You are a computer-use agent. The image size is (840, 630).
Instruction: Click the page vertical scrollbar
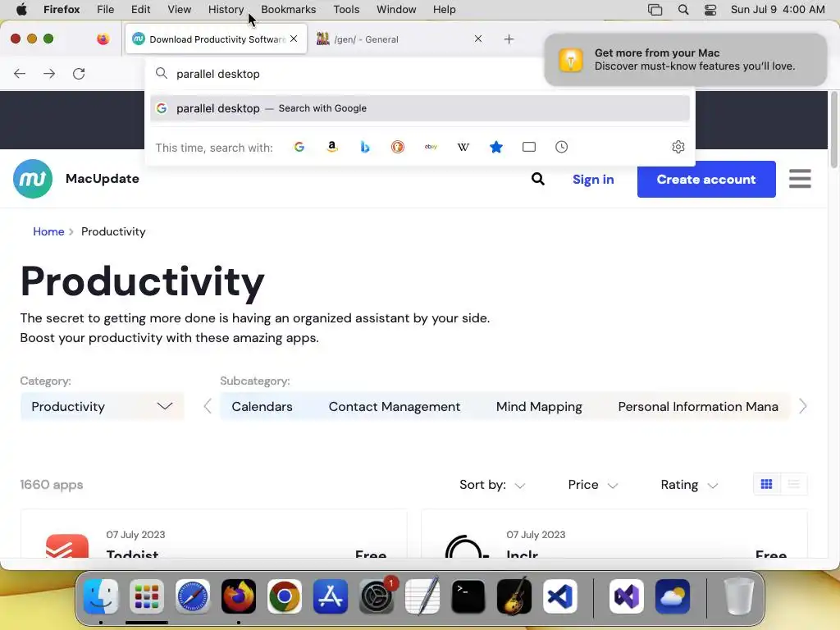tap(833, 130)
